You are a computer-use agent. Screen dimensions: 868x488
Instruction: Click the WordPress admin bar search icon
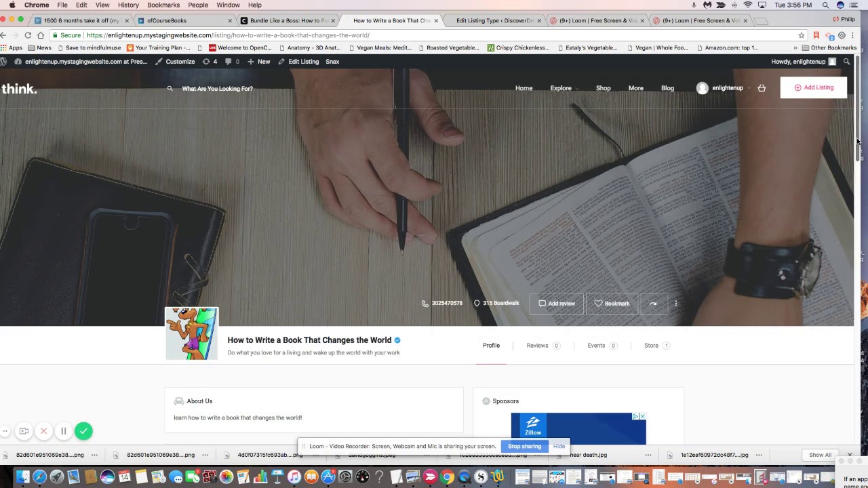click(x=846, y=62)
